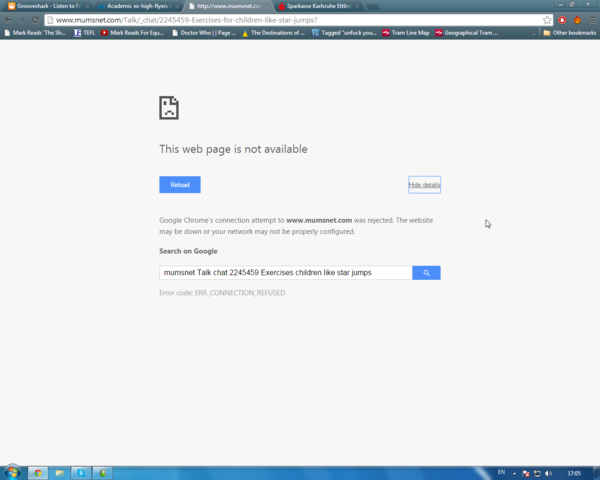Click the blue Reload button

coord(180,184)
